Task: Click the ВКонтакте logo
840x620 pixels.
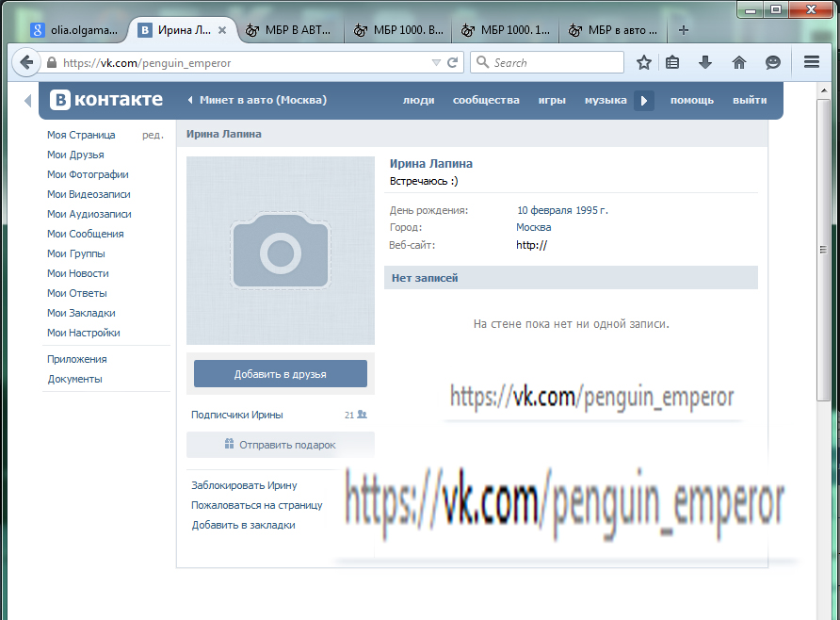Action: click(106, 100)
